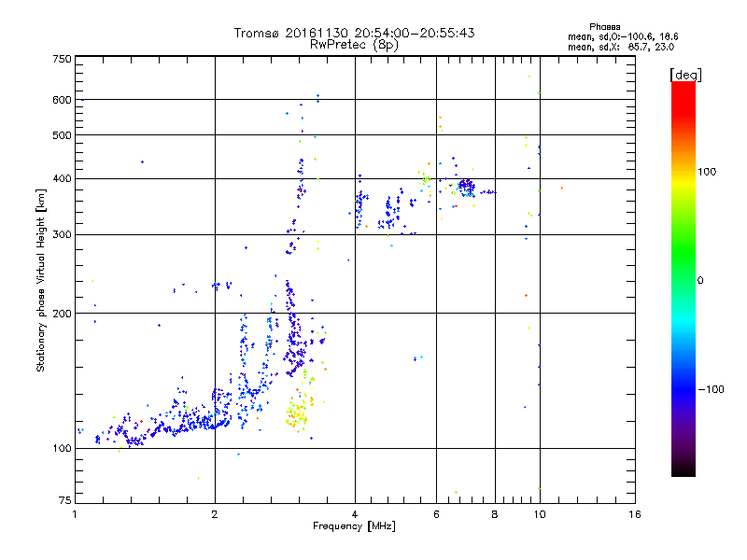
Task: Click the height axis tick label "75"
Action: (x=65, y=500)
